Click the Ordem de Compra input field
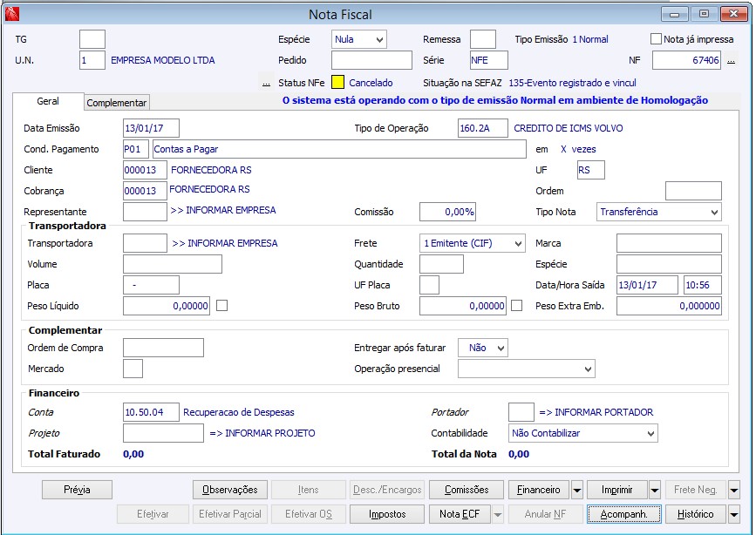This screenshot has height=535, width=756. pyautogui.click(x=163, y=348)
